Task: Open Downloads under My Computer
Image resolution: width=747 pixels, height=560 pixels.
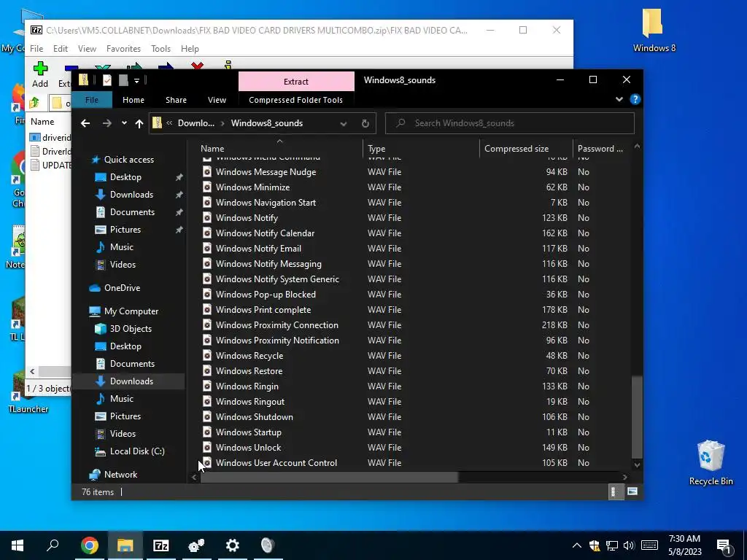Action: pos(131,381)
